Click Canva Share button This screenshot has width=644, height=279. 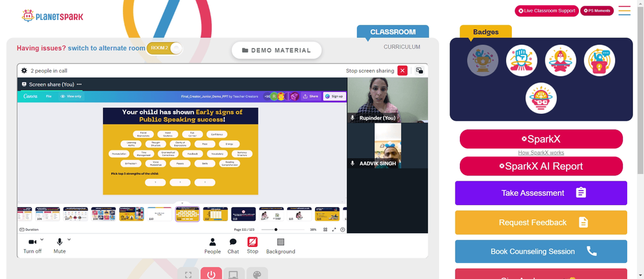coord(310,96)
